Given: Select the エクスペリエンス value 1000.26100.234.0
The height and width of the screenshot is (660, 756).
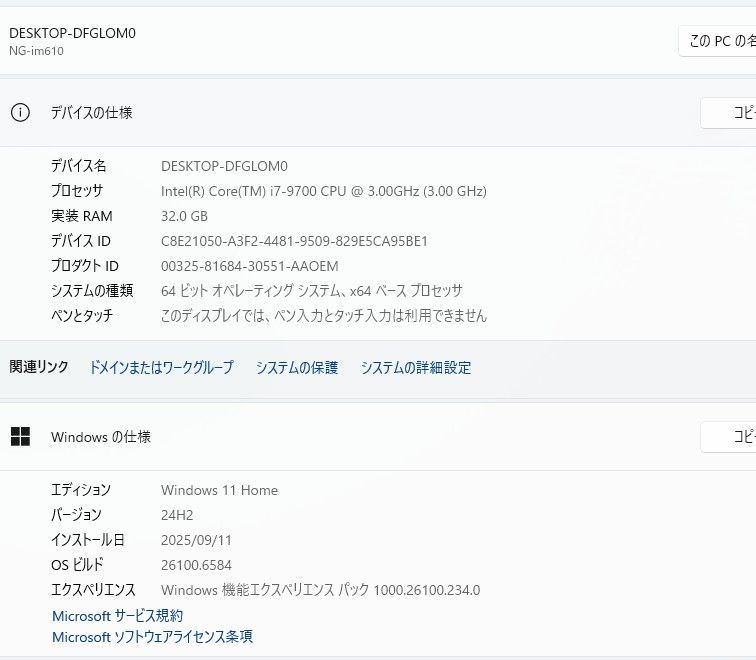Looking at the screenshot, I should pos(320,590).
